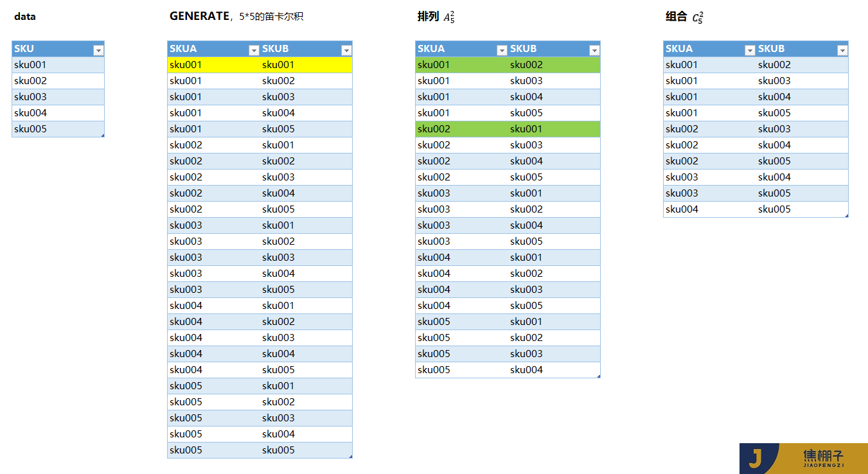Select SKUB sku005 in last GENERATE row
The height and width of the screenshot is (474, 868).
point(306,450)
